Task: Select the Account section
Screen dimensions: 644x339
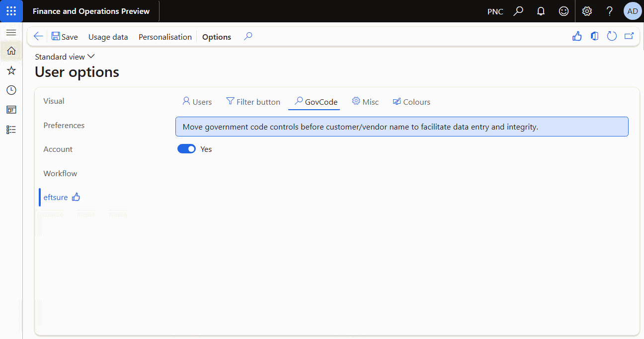Action: click(58, 149)
